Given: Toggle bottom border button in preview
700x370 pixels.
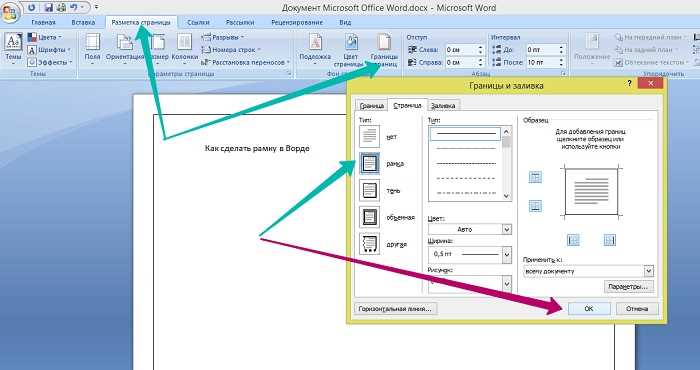Looking at the screenshot, I should coord(535,205).
